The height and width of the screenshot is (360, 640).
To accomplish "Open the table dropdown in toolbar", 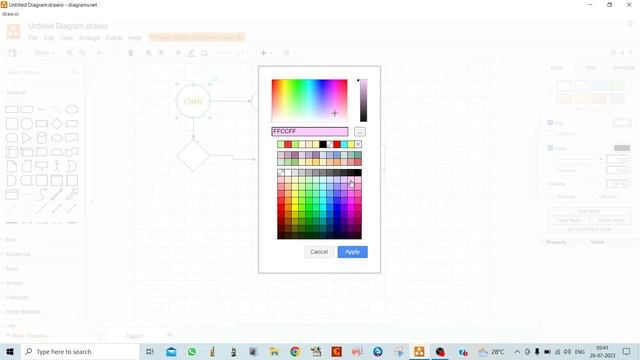I will point(289,53).
